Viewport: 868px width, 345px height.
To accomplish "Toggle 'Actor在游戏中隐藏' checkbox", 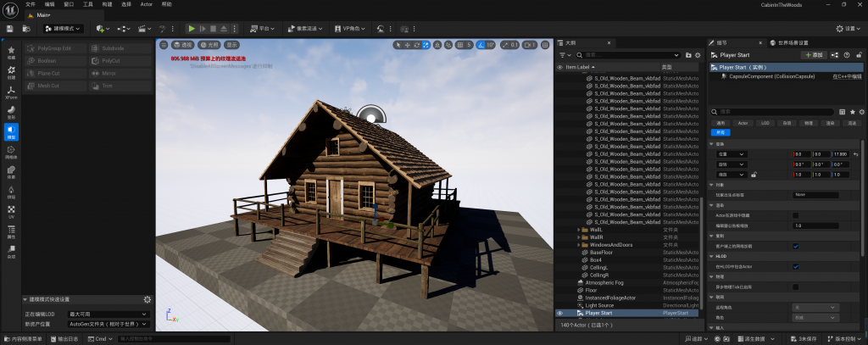I will [795, 215].
